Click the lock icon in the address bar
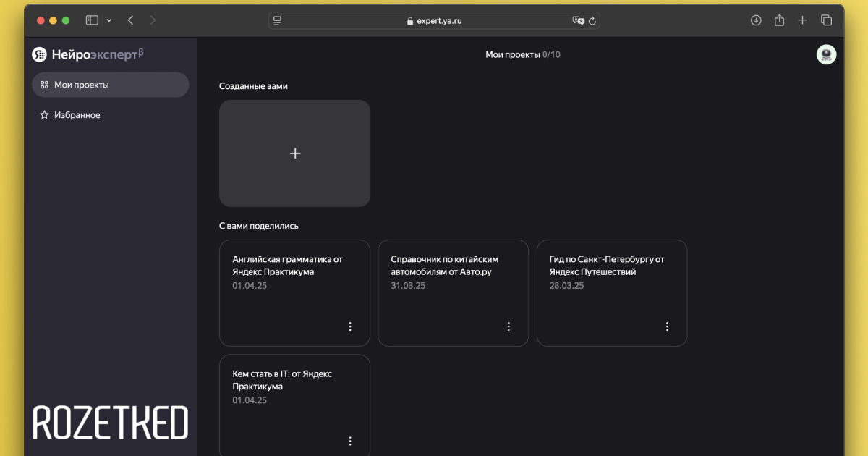This screenshot has width=868, height=456. tap(410, 21)
